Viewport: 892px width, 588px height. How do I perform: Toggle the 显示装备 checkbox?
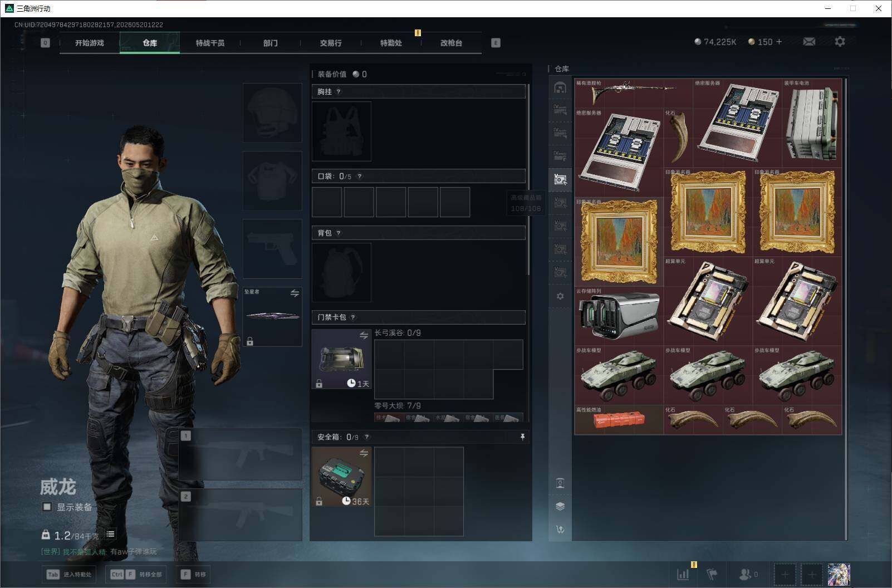click(47, 507)
